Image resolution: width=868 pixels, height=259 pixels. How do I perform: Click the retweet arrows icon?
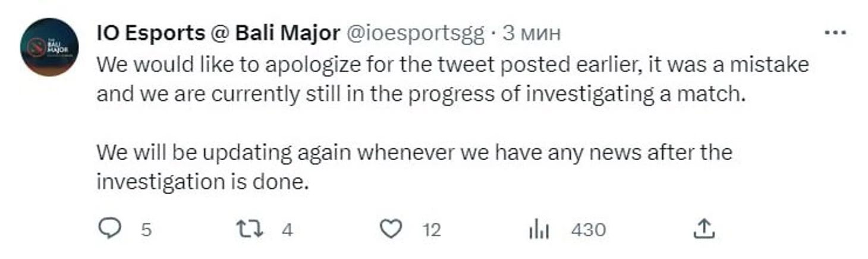coord(250,229)
